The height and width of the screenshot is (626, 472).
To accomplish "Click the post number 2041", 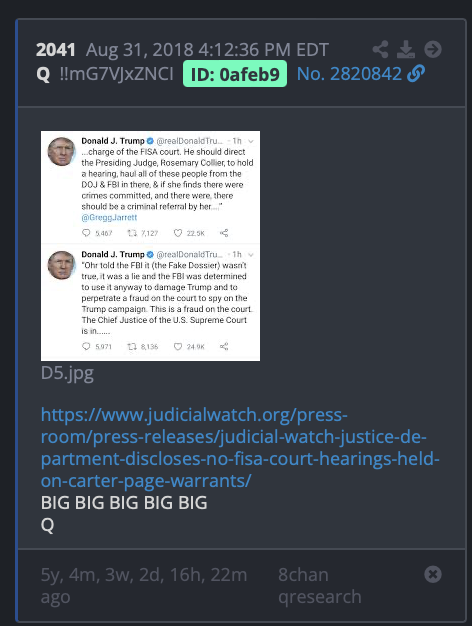I will 56,50.
